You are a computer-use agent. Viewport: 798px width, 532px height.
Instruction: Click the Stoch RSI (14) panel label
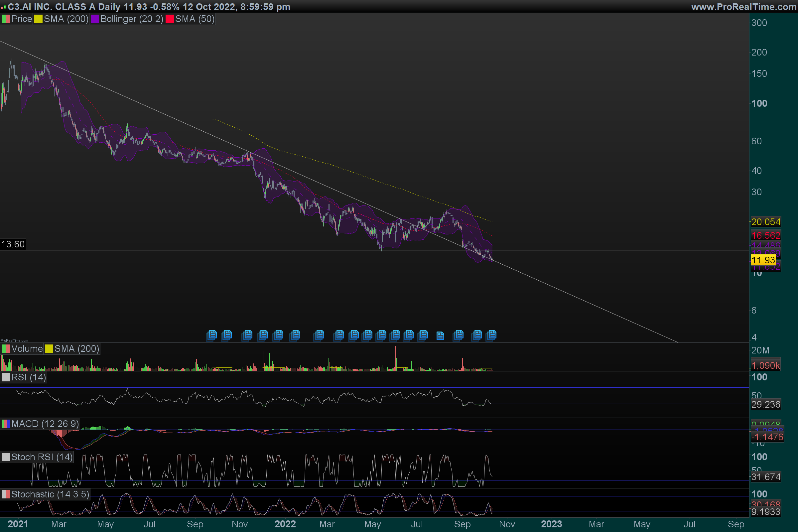(x=42, y=457)
